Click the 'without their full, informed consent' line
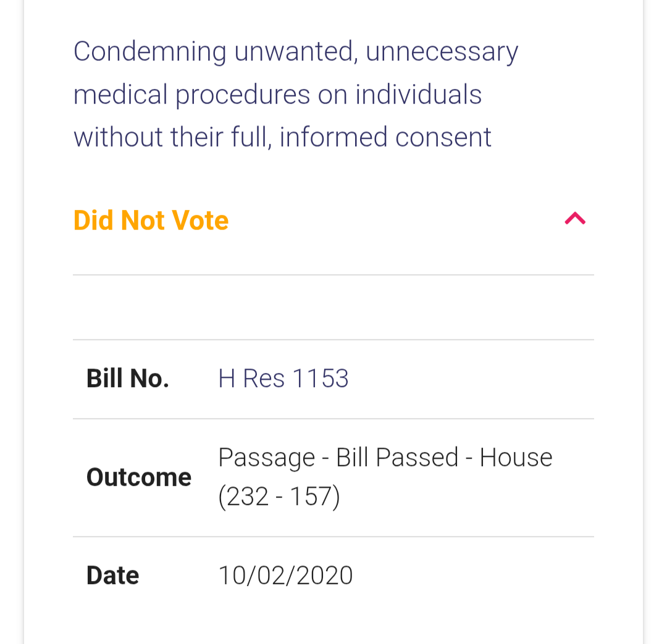Image resolution: width=667 pixels, height=644 pixels. tap(282, 137)
